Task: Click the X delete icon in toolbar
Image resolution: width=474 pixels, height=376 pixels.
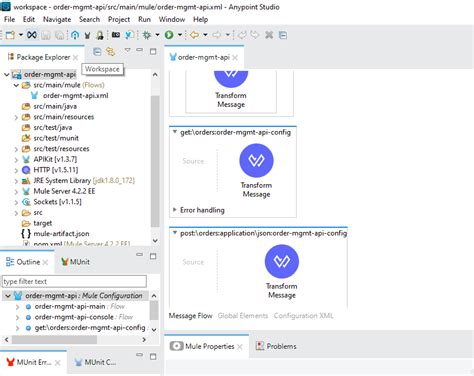Action: [x=269, y=35]
